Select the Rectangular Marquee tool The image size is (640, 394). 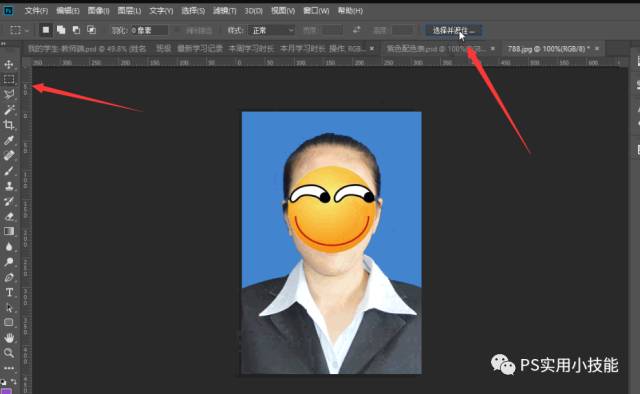(9, 79)
